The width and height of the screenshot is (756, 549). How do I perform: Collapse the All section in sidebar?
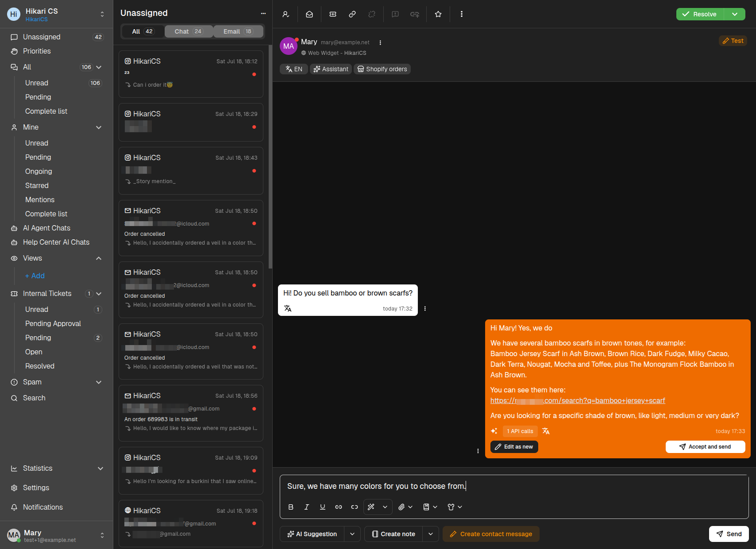coord(99,67)
